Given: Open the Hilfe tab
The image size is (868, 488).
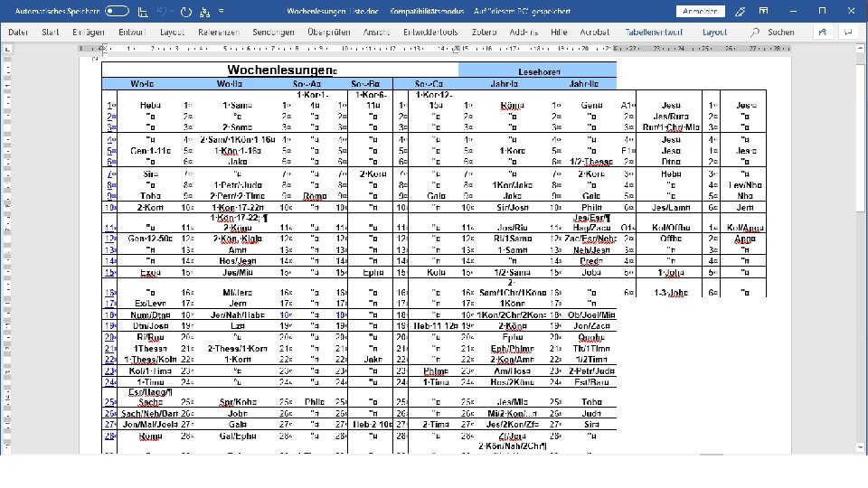Looking at the screenshot, I should [559, 33].
